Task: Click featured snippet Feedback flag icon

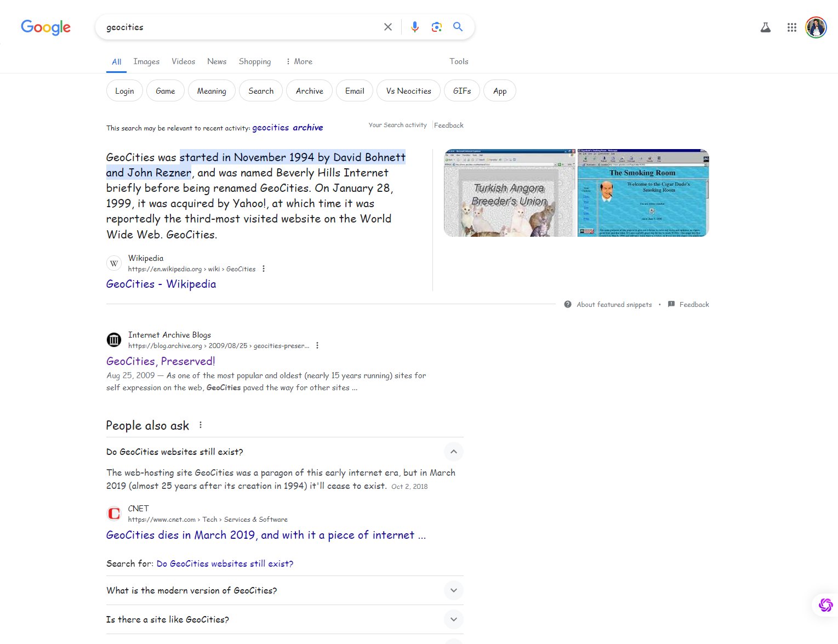Action: coord(671,305)
